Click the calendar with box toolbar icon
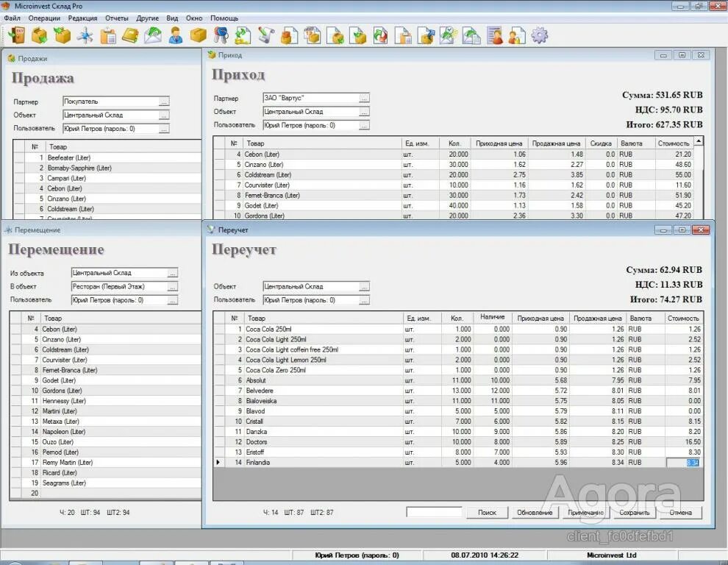Image resolution: width=728 pixels, height=565 pixels. (x=313, y=35)
